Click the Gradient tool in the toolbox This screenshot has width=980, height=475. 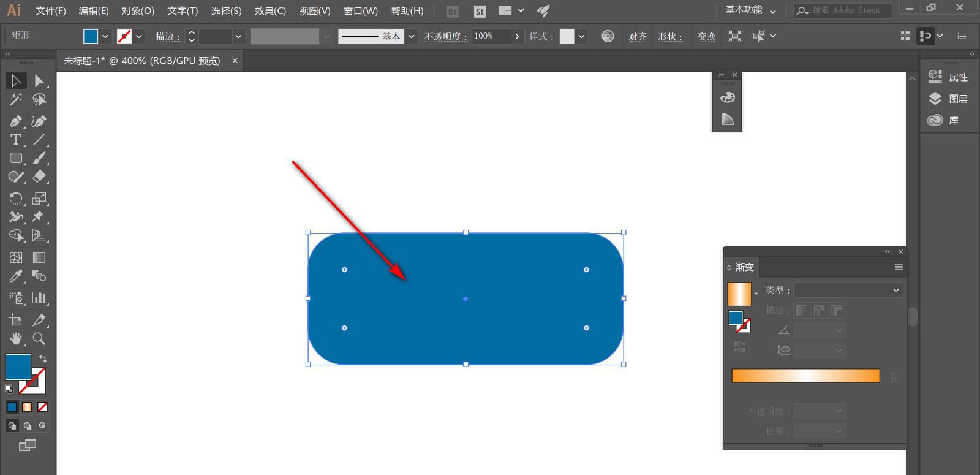tap(39, 257)
